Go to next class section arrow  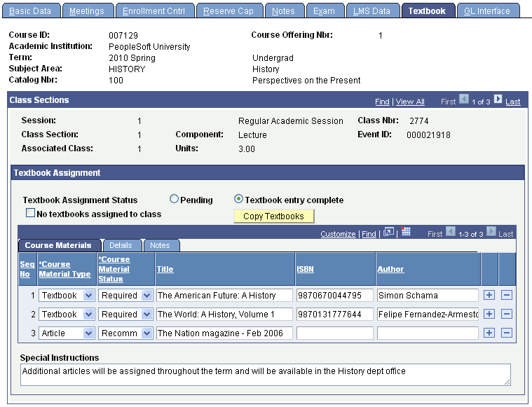click(x=498, y=99)
